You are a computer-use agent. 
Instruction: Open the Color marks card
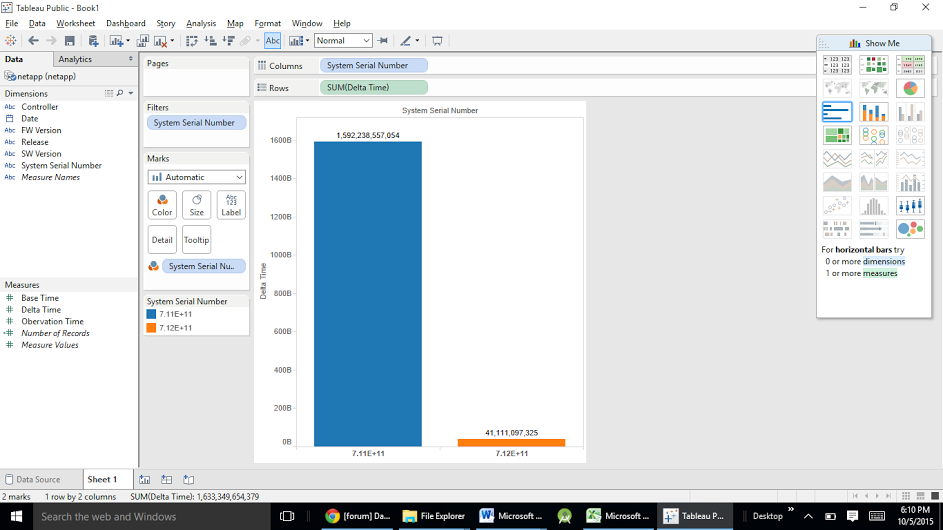[162, 205]
